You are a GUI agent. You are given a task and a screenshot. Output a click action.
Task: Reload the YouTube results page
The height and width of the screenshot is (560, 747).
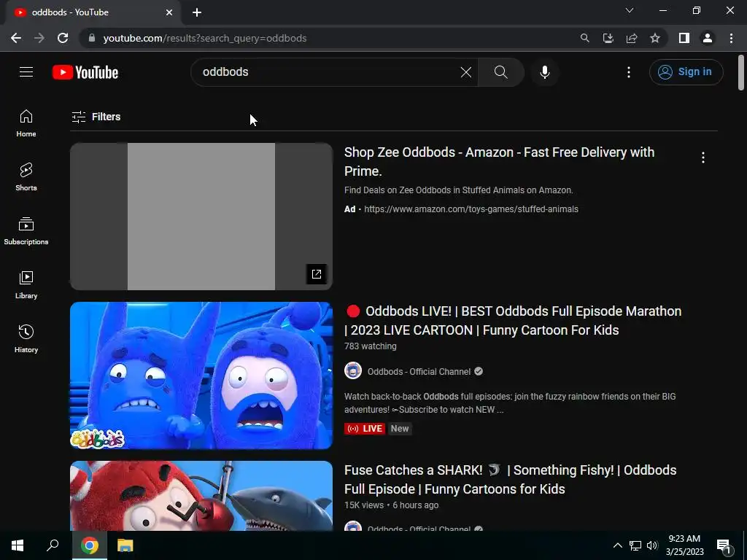[63, 38]
